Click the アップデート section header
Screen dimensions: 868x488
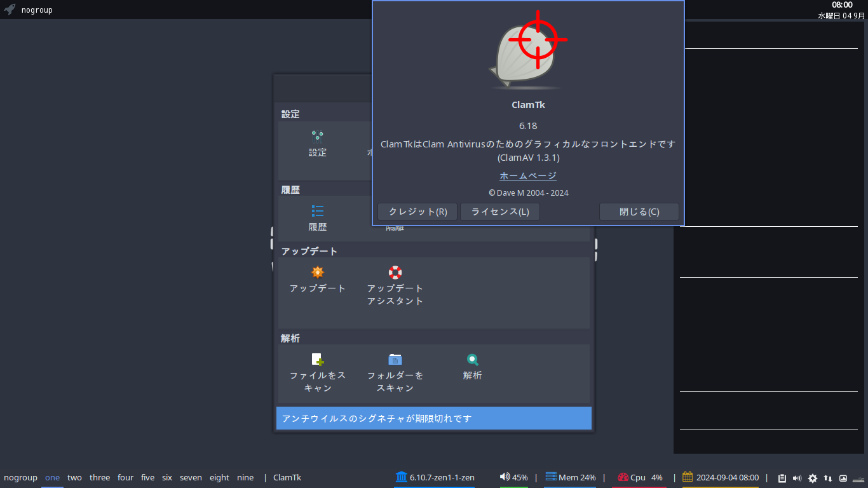(309, 251)
